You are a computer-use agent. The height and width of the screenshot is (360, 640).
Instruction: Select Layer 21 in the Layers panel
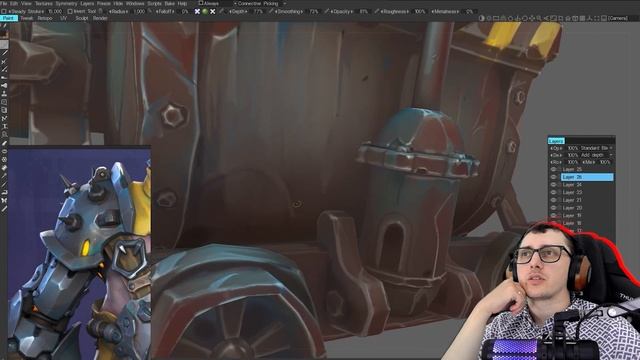click(587, 200)
